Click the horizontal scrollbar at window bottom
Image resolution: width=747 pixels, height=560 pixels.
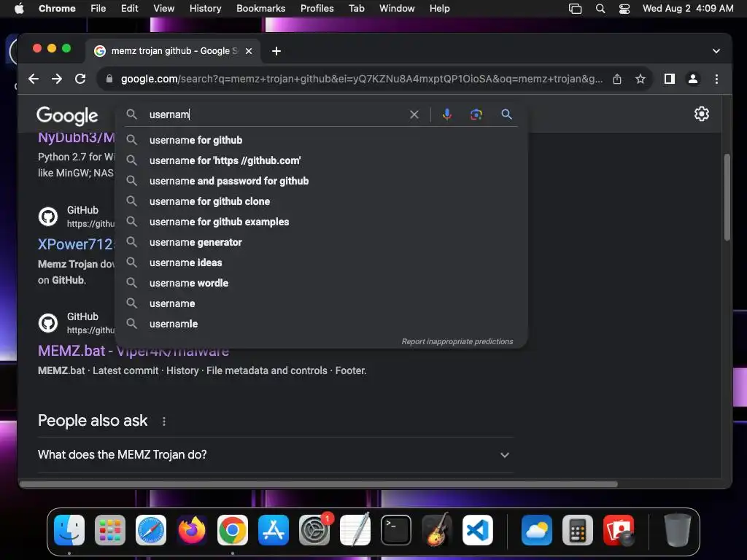coord(318,484)
